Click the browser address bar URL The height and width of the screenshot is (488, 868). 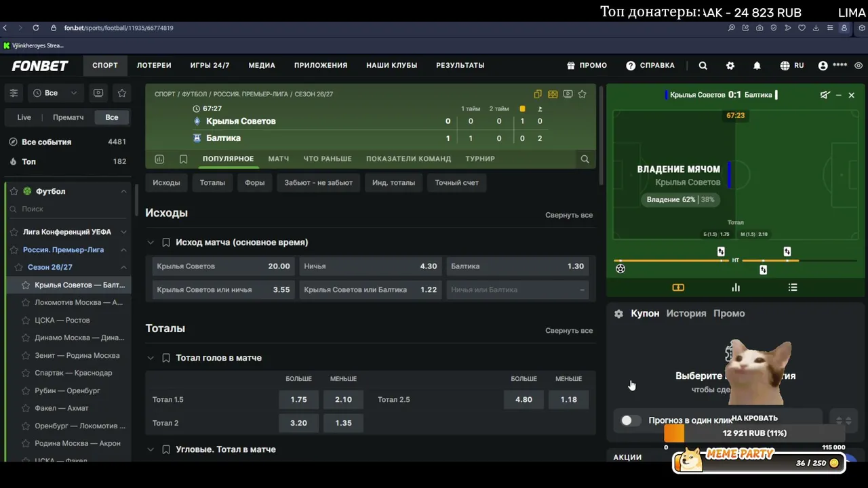point(119,28)
